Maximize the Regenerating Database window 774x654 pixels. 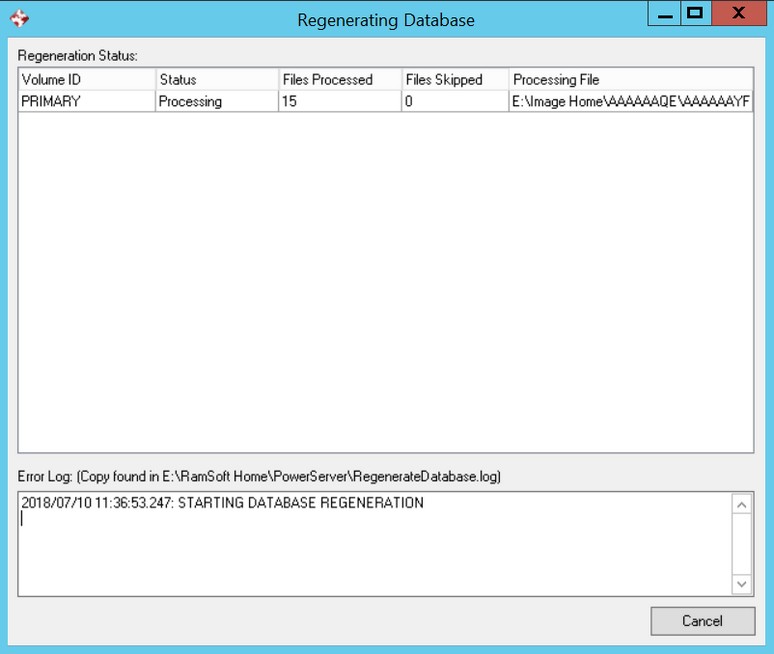[695, 14]
